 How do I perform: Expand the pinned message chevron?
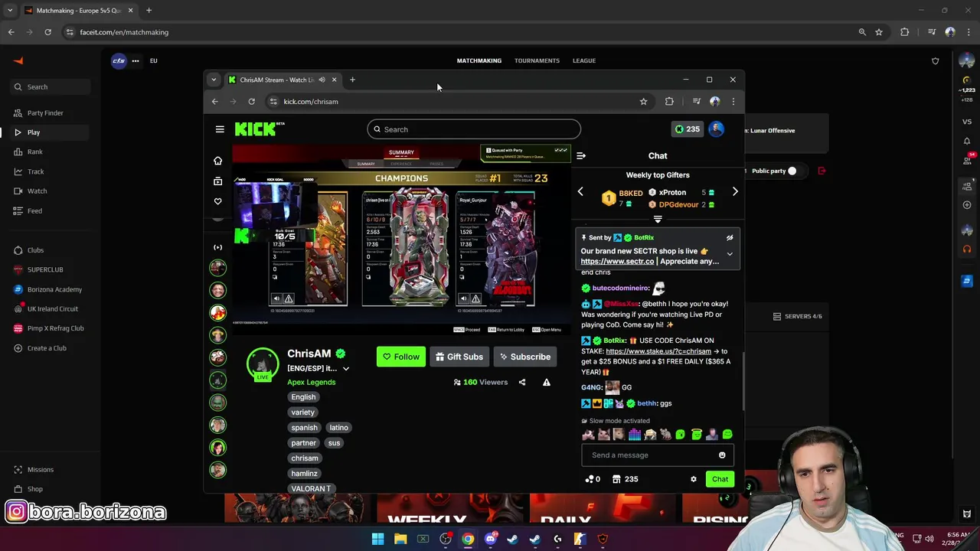coord(730,253)
